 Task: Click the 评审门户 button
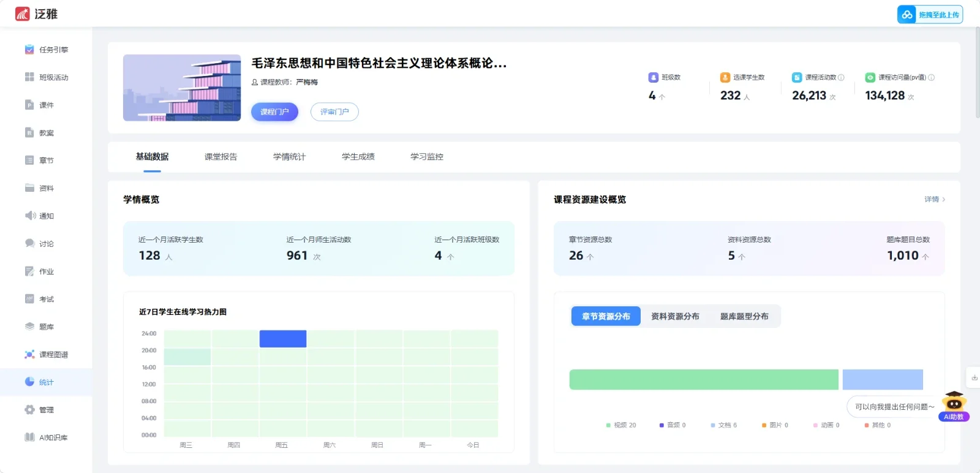point(334,112)
